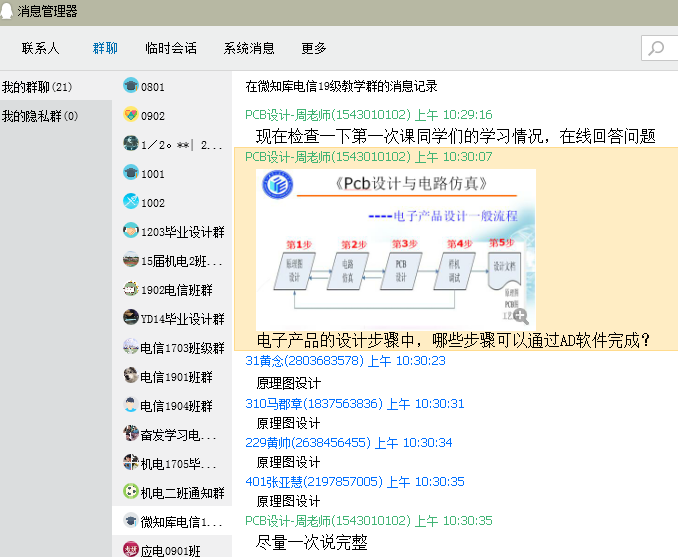
Task: Open the 联系人 tab
Action: [x=41, y=48]
